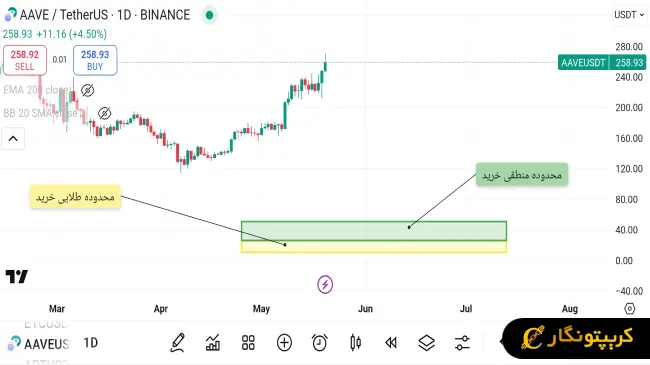Click the purple lightning event marker
Image resolution: width=650 pixels, height=365 pixels.
325,285
